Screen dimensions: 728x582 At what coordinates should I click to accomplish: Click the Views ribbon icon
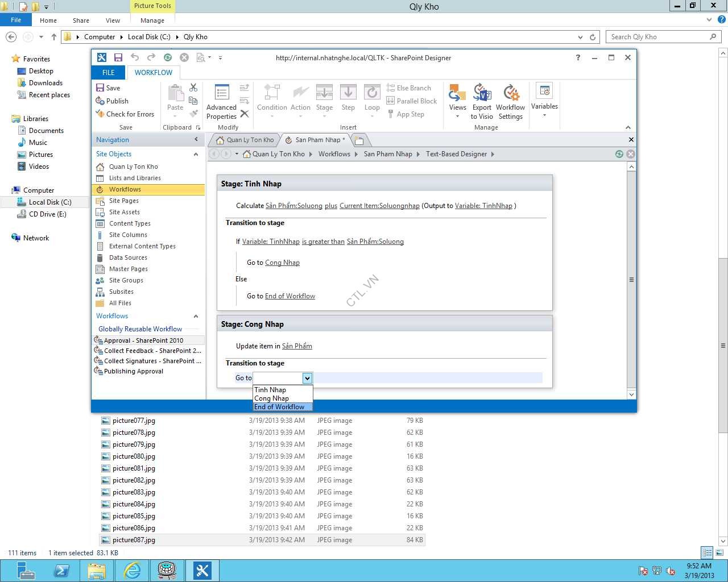457,93
